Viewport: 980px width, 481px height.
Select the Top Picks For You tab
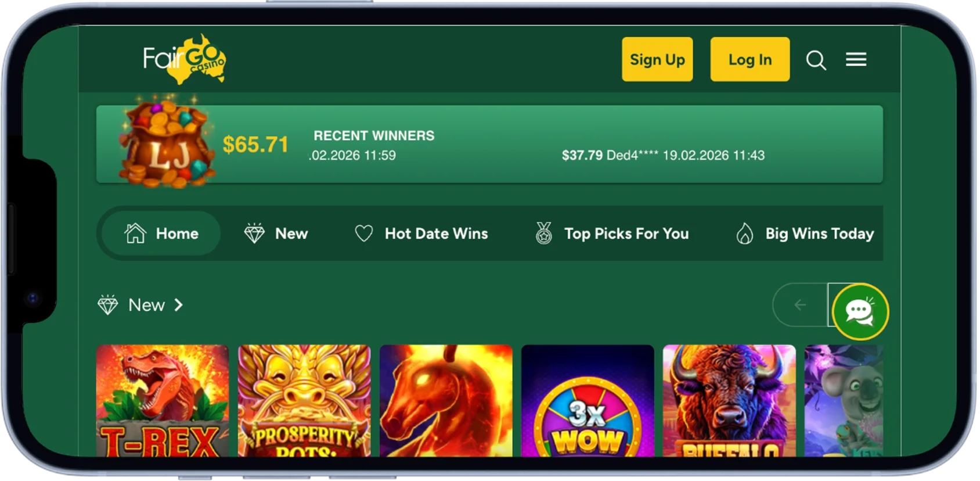point(612,234)
